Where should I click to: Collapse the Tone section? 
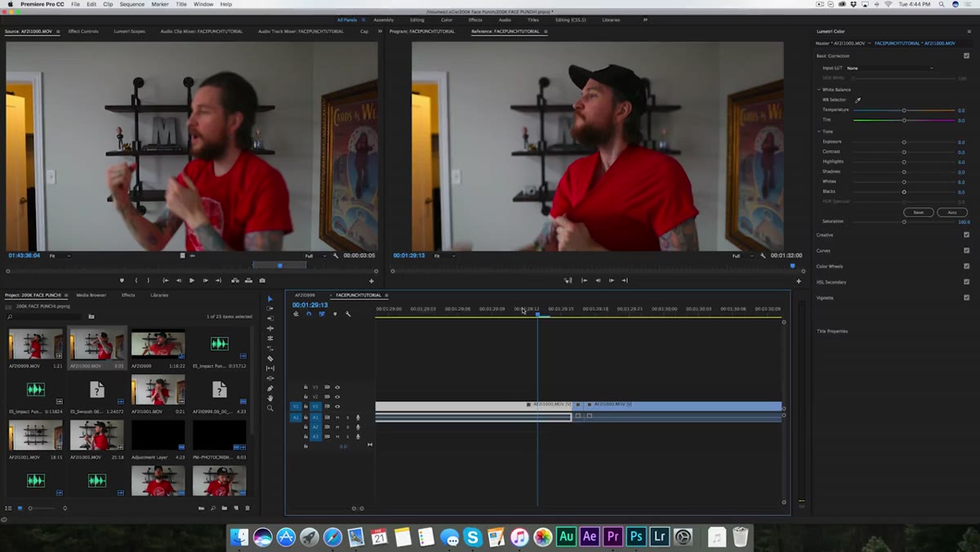tap(819, 131)
